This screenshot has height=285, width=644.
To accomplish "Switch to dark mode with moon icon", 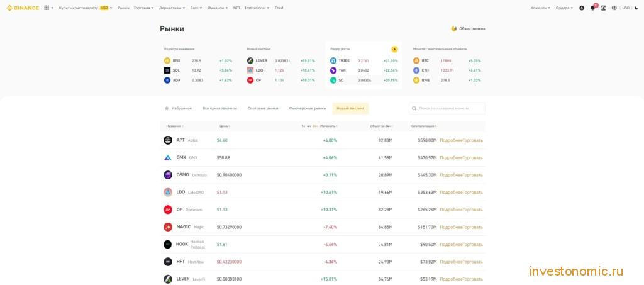I will (636, 8).
